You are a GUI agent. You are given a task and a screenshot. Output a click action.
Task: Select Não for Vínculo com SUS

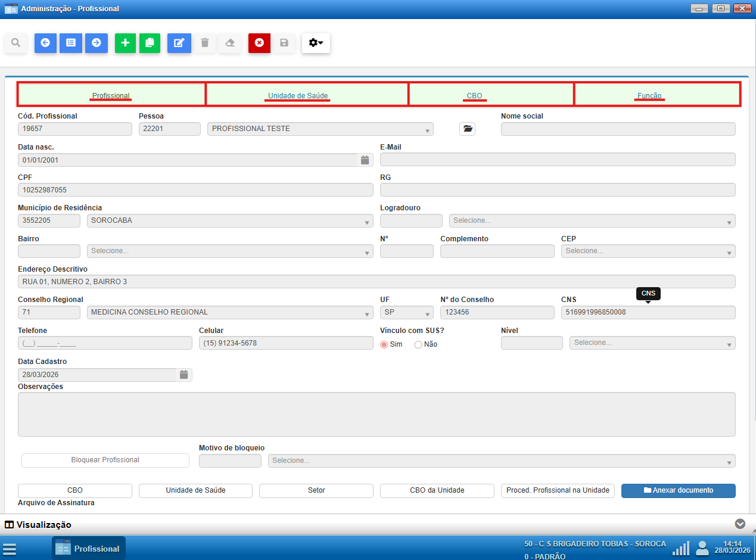click(418, 344)
